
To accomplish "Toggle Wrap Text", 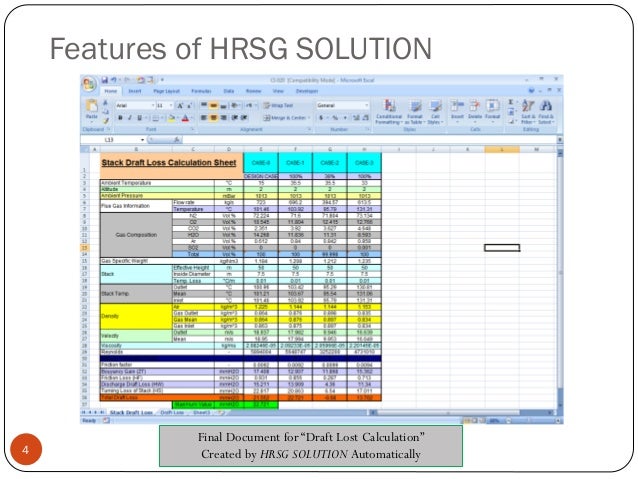I will coord(278,105).
